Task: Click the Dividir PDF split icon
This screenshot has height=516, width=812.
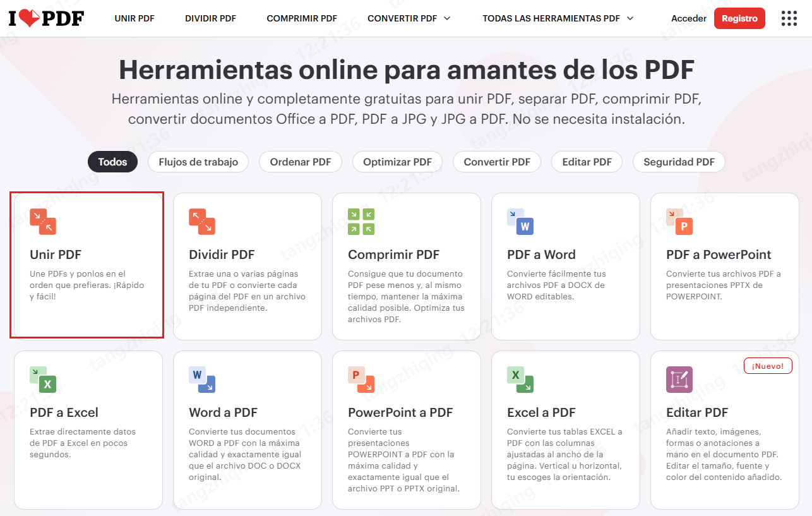Action: (202, 222)
